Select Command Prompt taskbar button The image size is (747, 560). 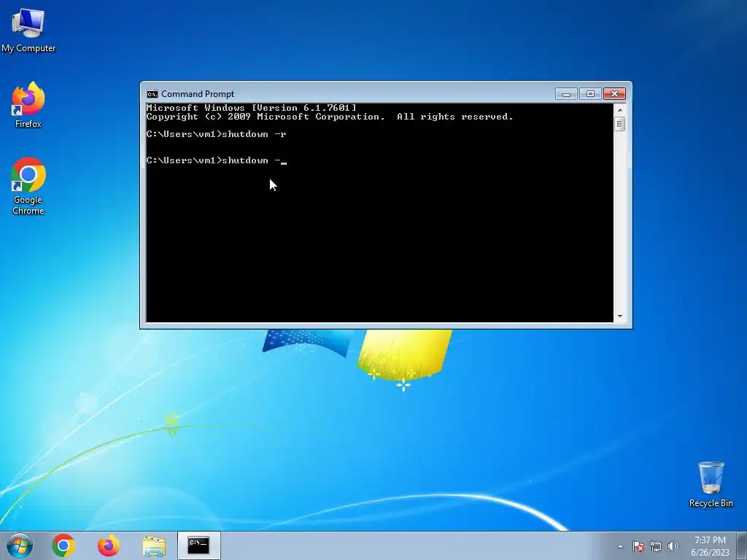pos(198,545)
